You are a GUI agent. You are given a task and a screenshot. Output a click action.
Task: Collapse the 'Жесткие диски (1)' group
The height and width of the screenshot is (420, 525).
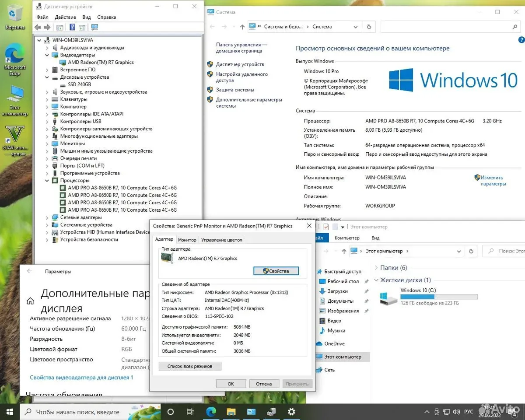pos(376,280)
